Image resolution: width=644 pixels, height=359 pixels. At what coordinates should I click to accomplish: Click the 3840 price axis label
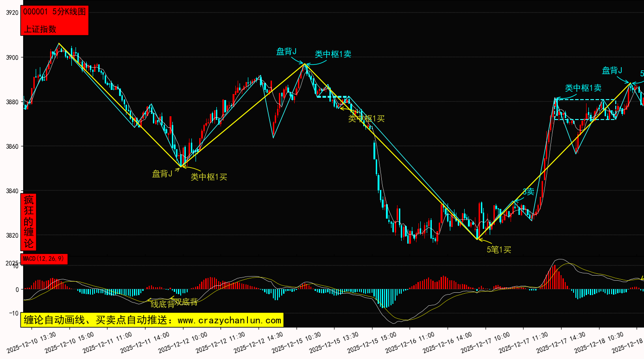pos(12,191)
